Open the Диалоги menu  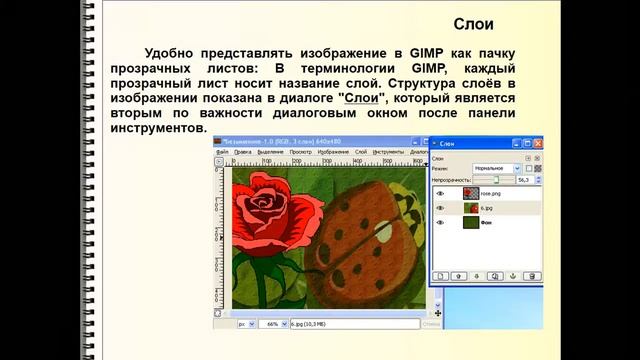tap(418, 152)
